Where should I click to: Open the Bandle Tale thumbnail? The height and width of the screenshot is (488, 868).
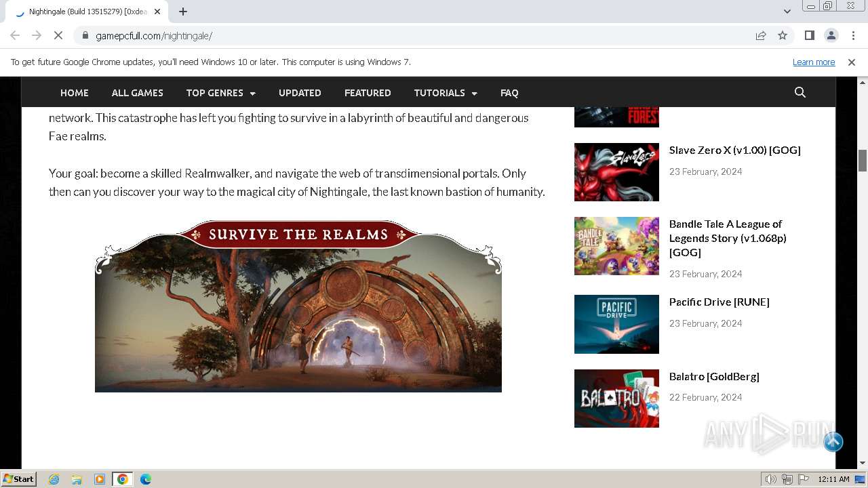click(x=616, y=246)
